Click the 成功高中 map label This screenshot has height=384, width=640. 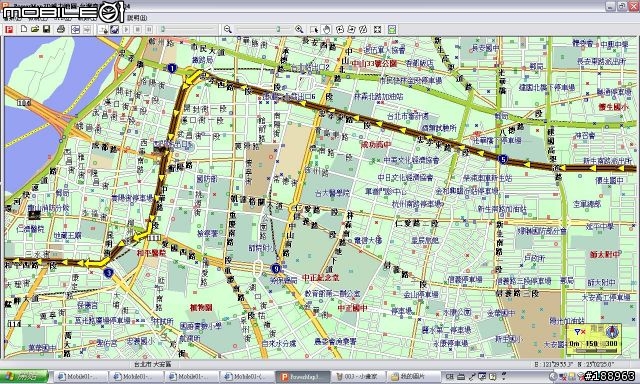pyautogui.click(x=376, y=144)
